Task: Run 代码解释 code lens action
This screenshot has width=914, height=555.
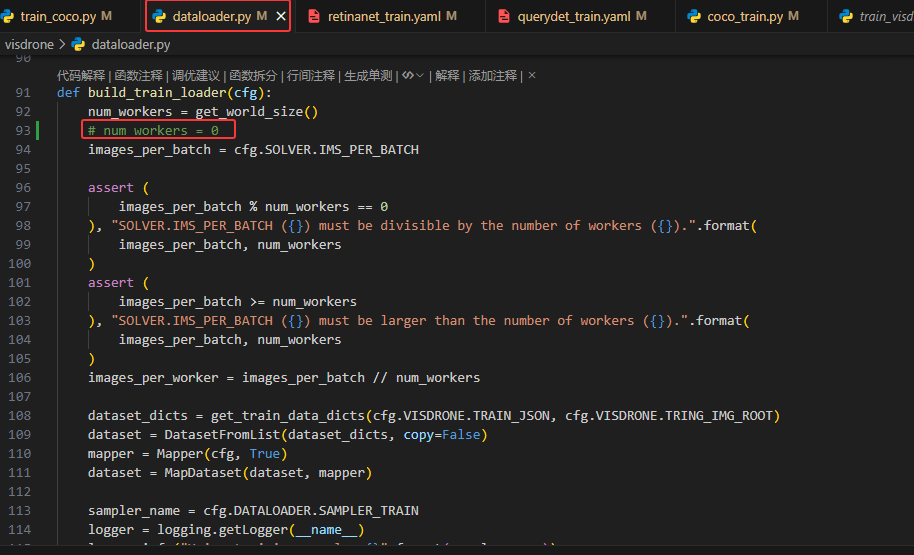Action: (81, 76)
